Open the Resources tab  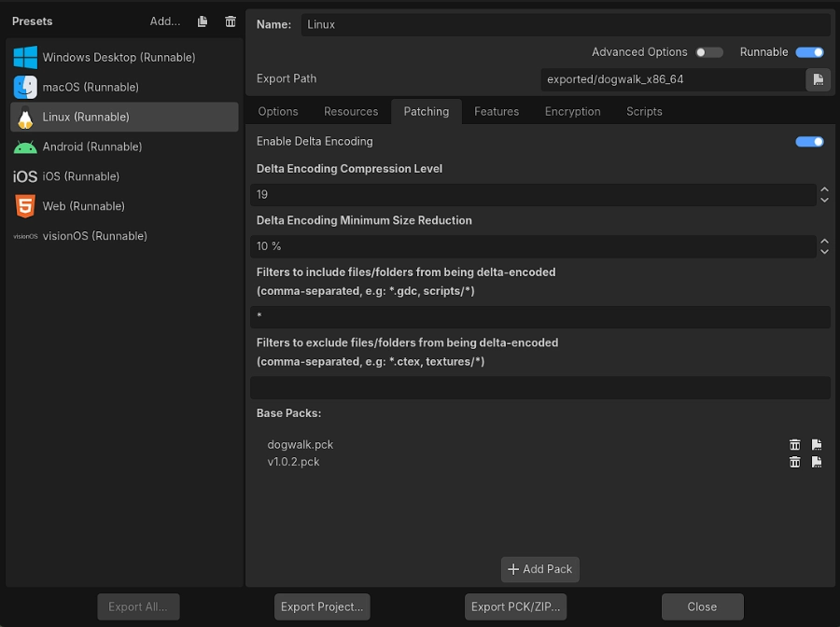351,111
